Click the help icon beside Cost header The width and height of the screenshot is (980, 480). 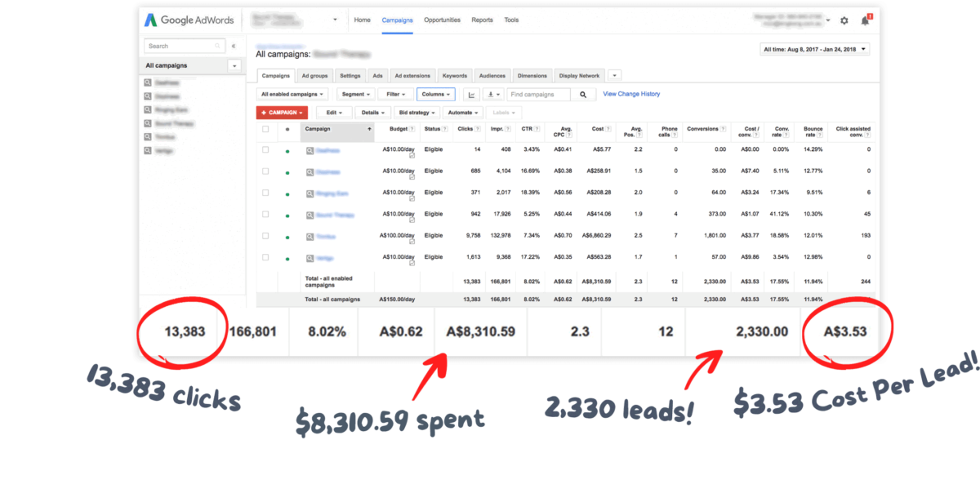[608, 129]
